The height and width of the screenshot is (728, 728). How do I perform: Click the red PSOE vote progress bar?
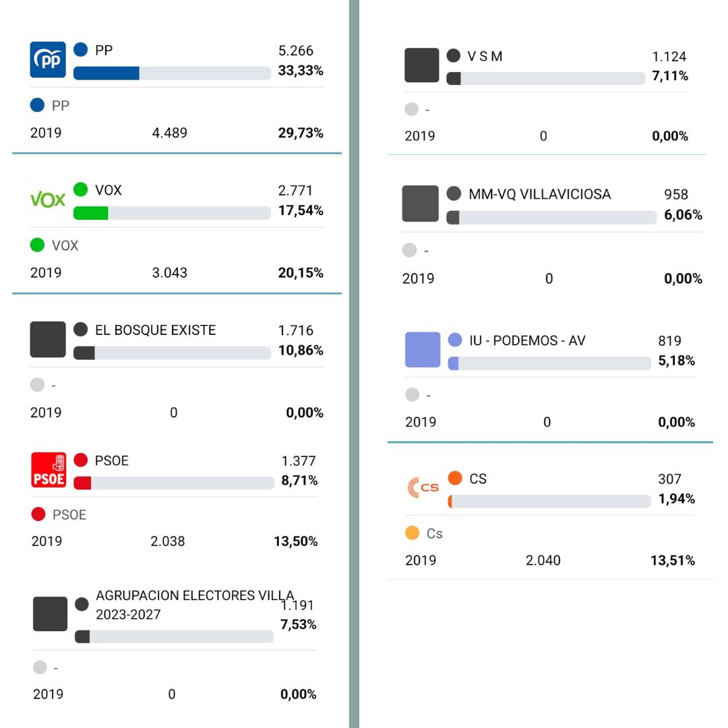pos(173,483)
